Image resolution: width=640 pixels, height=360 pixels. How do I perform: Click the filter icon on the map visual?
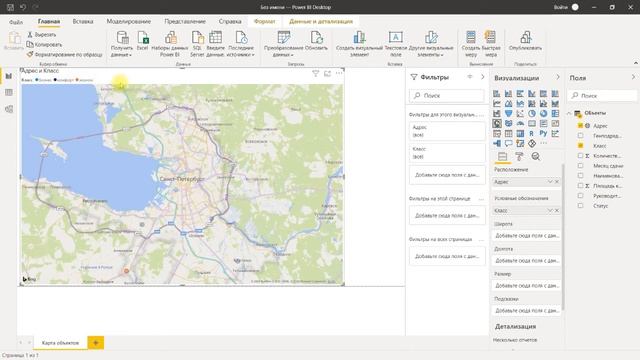(315, 73)
